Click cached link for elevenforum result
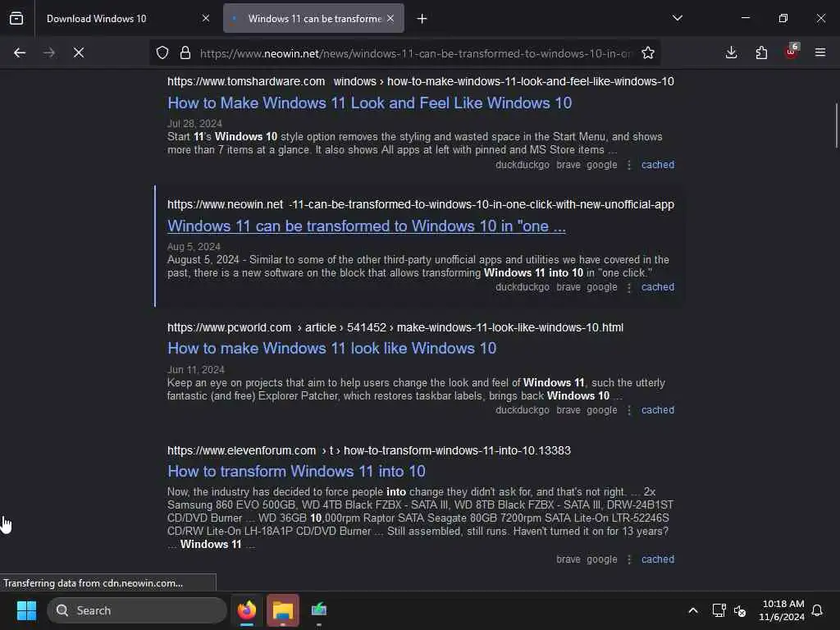840x630 pixels. [x=658, y=559]
